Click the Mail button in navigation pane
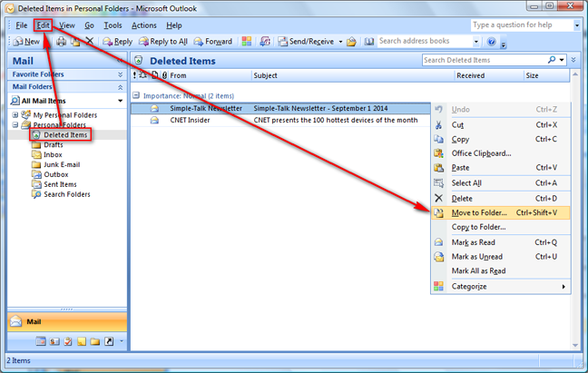 pos(67,321)
